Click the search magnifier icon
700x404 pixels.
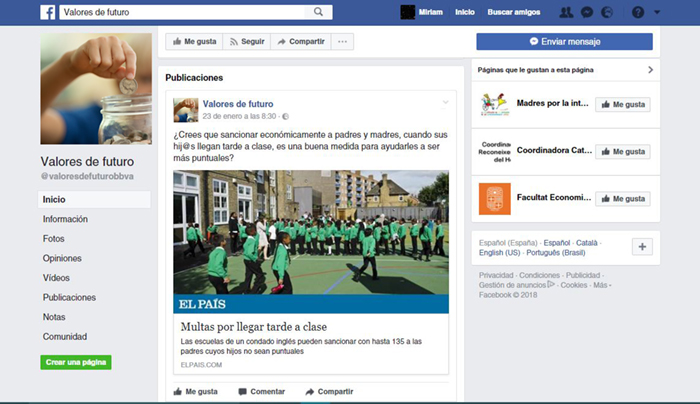[x=320, y=12]
